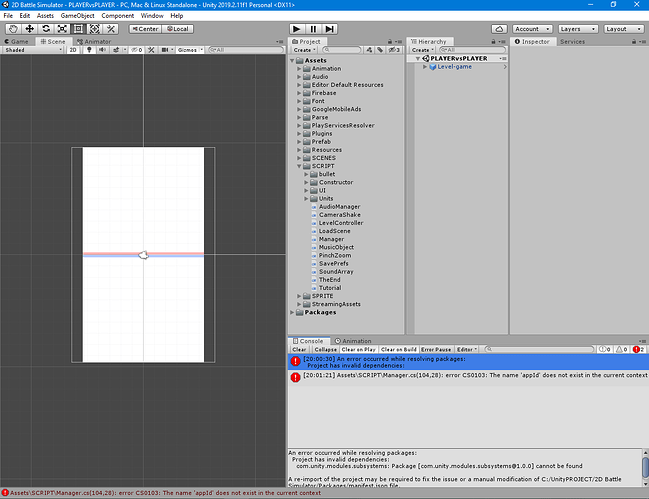
Task: Toggle 2D view mode in Scene
Action: pyautogui.click(x=73, y=49)
